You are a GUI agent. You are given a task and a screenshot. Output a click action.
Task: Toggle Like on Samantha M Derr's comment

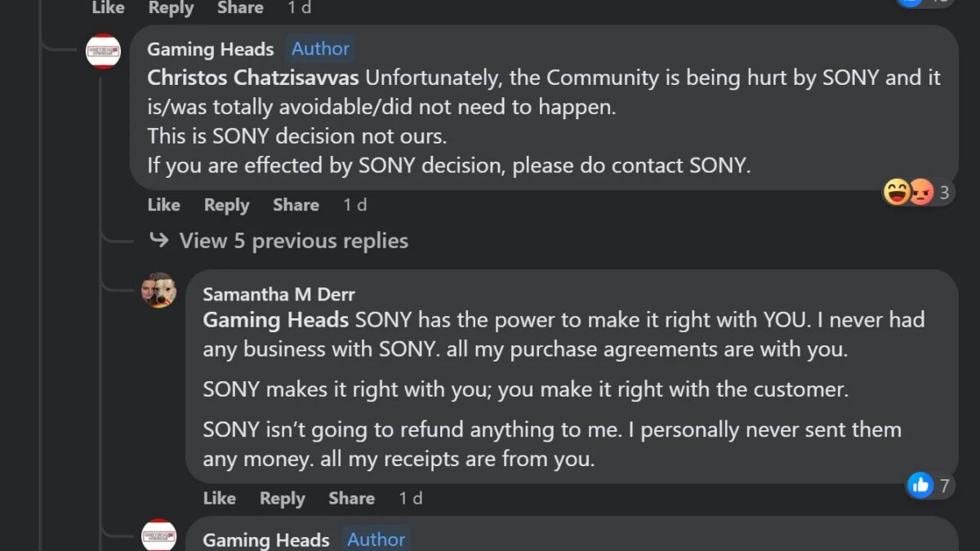click(x=218, y=498)
